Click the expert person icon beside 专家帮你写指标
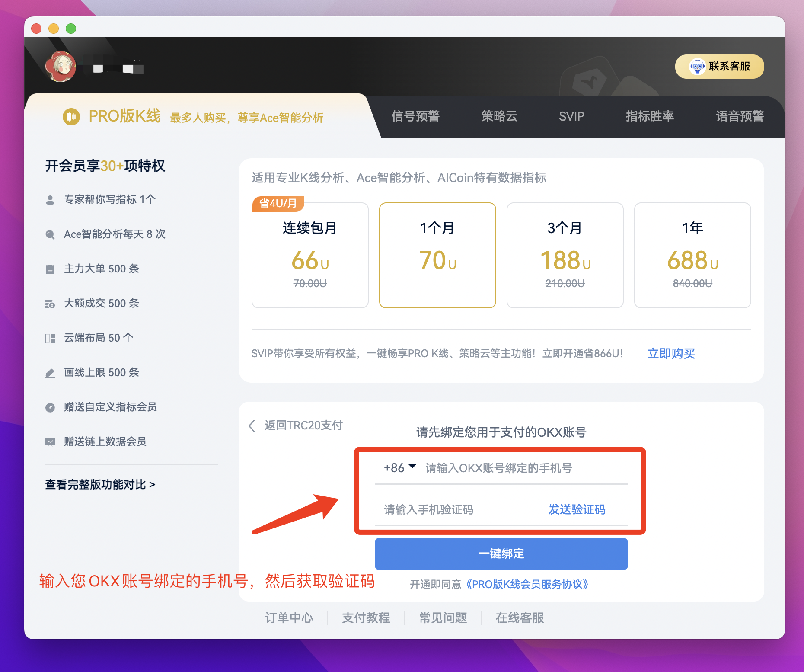This screenshot has height=672, width=804. [x=50, y=200]
